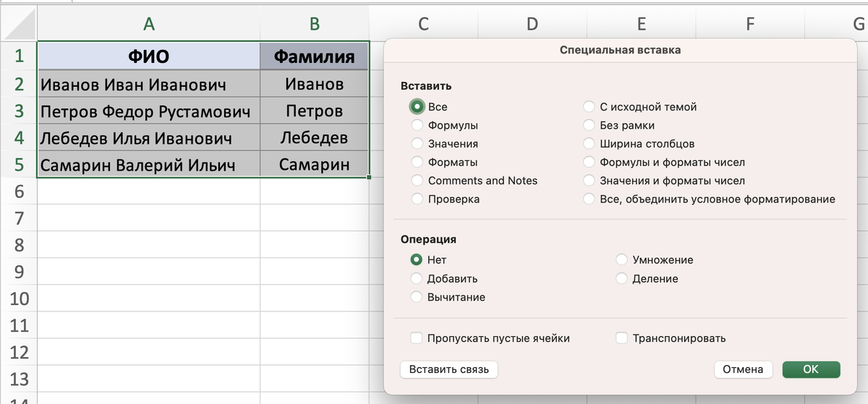Viewport: 868px width, 404px height.
Task: Select row 8 header
Action: pos(19,245)
